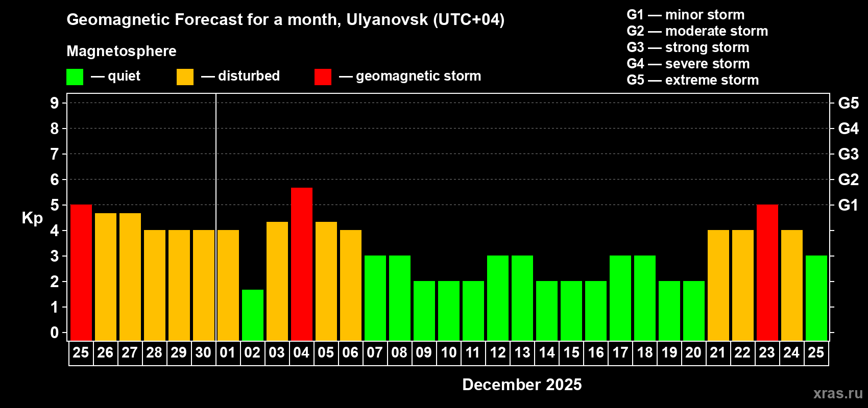Click the G5 storm level label
Screen dimensions: 868x408
[848, 103]
